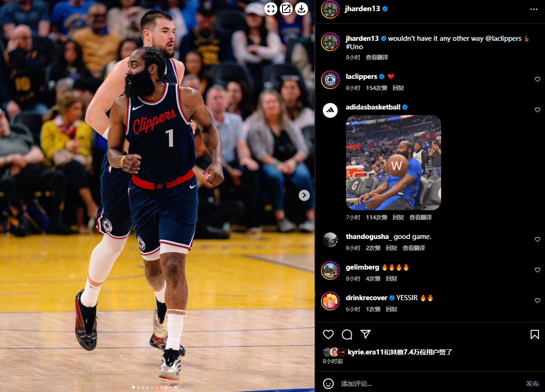
Task: Download the photo with the download icon
Action: click(301, 9)
